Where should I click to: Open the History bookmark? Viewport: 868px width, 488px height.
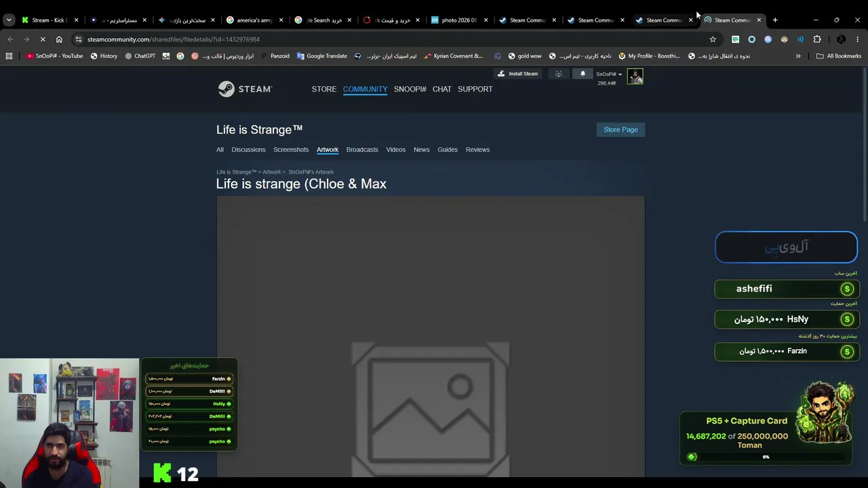coord(104,56)
